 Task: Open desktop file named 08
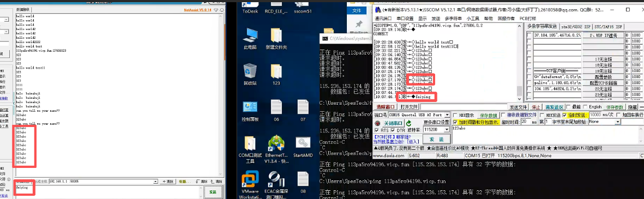[x=303, y=183]
